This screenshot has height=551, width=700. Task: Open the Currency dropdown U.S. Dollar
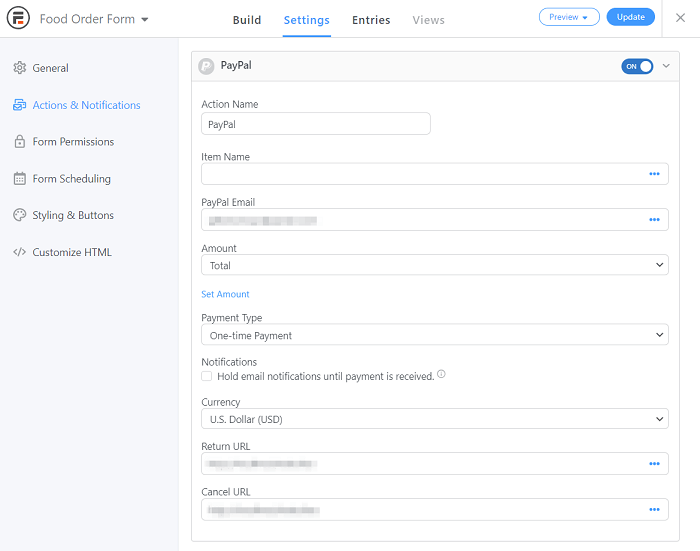point(434,419)
